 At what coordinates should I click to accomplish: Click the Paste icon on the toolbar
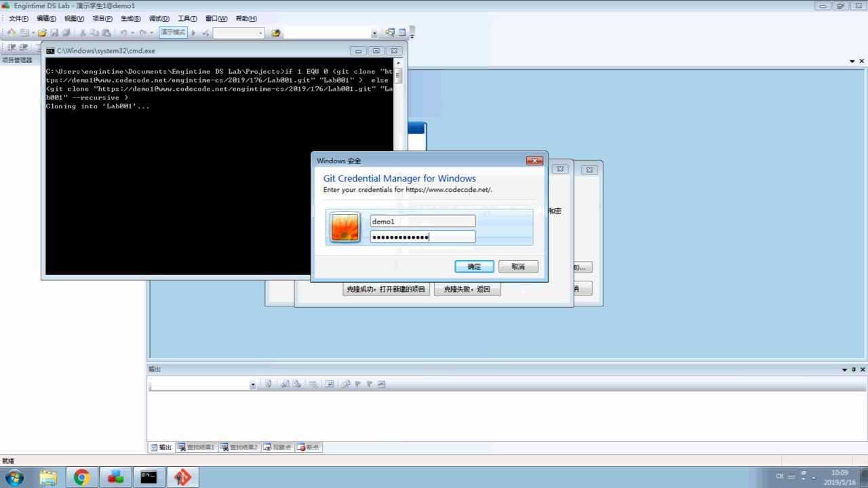(x=108, y=32)
